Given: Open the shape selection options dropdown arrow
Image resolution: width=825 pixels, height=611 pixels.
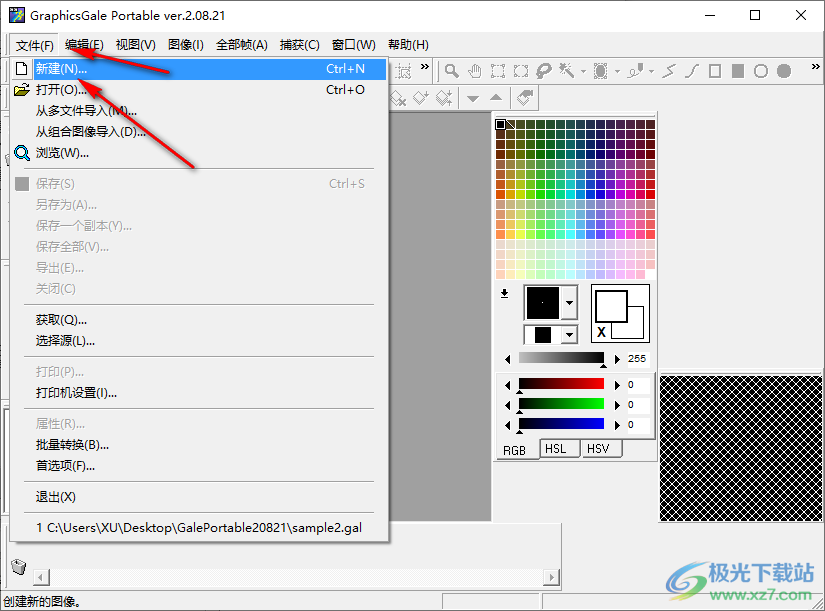Looking at the screenshot, I should [617, 71].
